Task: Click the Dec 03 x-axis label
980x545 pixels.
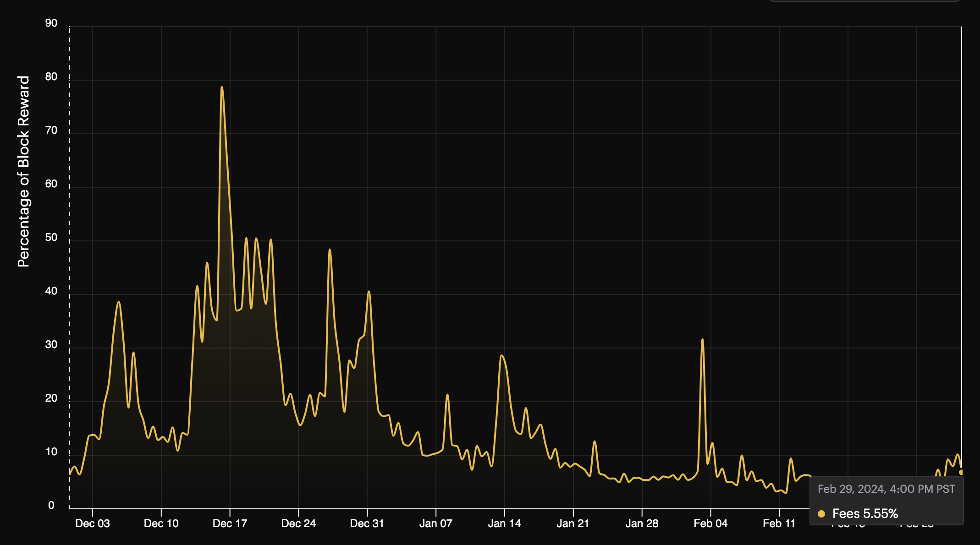Action: [x=93, y=523]
